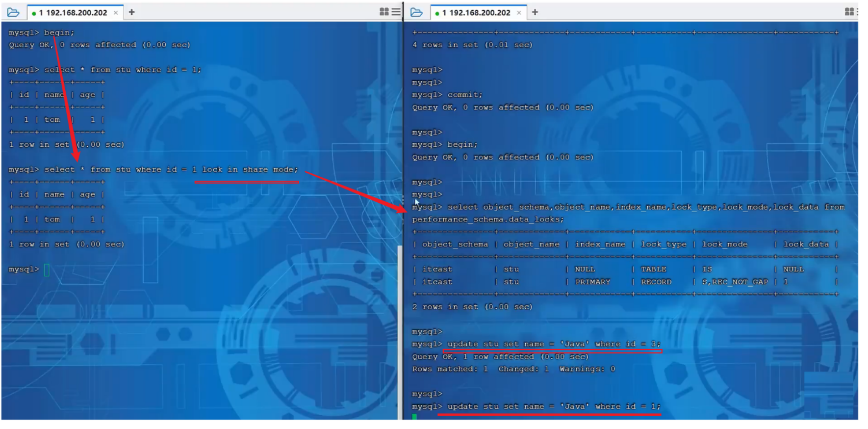Click 'begin;' command in left terminal
The height and width of the screenshot is (429, 868).
[x=59, y=32]
